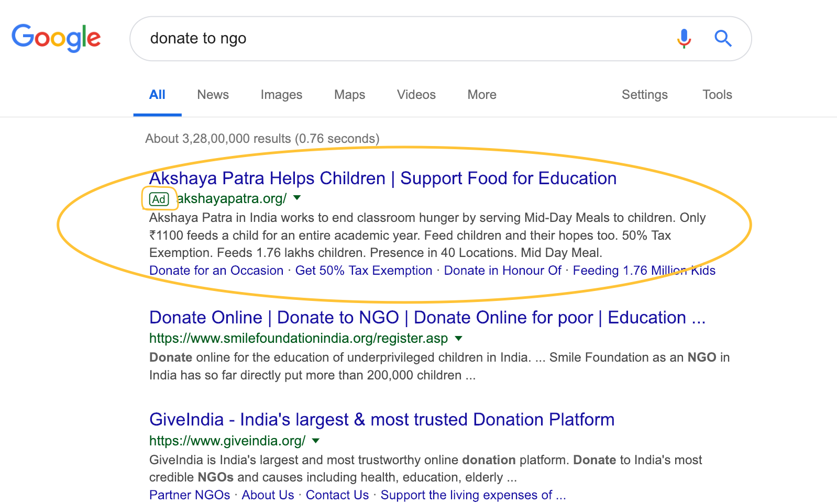The width and height of the screenshot is (837, 504).
Task: Expand the smilefoundationindia.org dropdown arrow
Action: [x=459, y=338]
